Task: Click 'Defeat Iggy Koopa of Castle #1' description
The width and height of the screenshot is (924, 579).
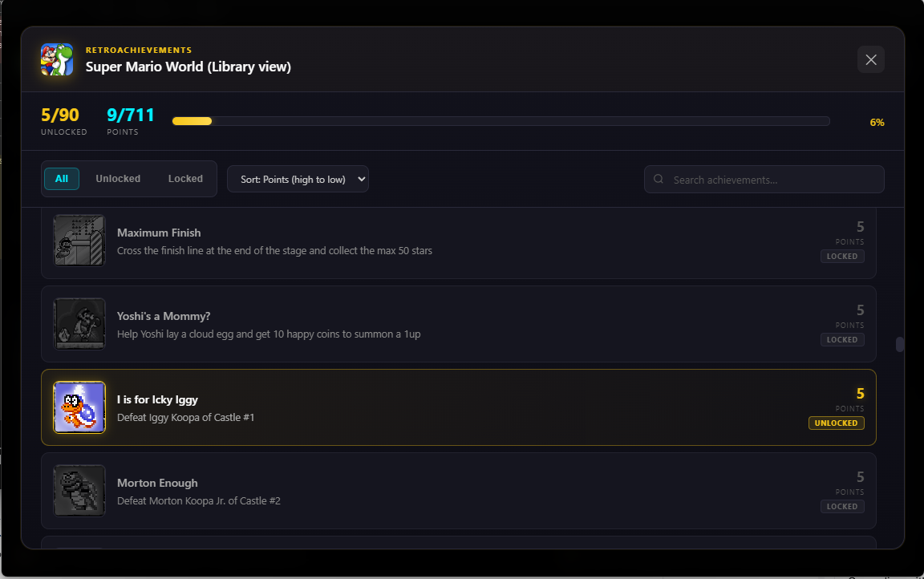Action: tap(185, 418)
